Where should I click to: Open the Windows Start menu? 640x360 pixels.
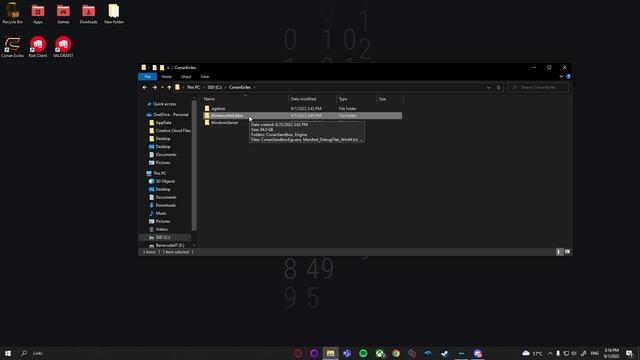coord(8,353)
